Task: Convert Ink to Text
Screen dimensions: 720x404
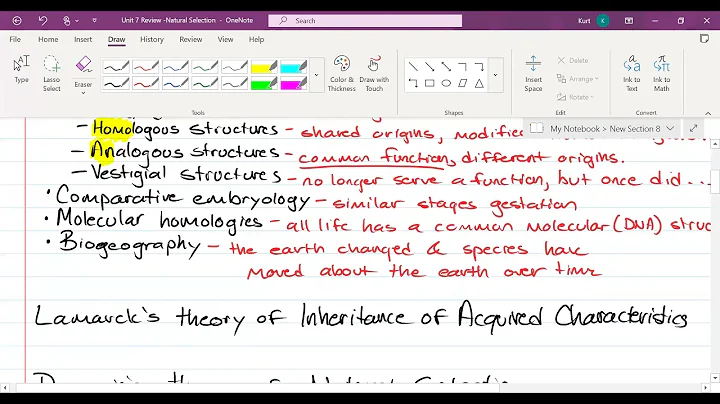Action: (x=632, y=73)
